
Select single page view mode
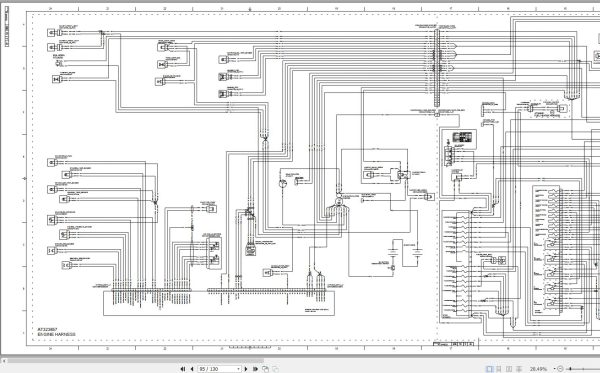[489, 369]
